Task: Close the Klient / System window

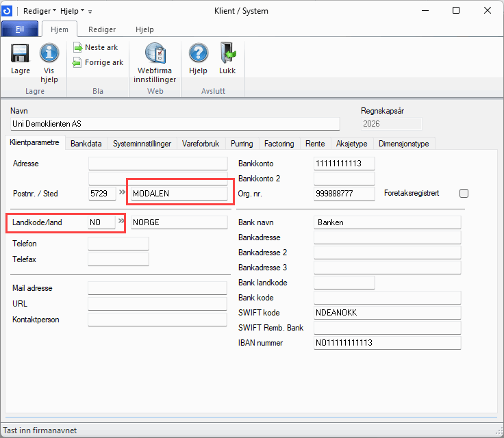Action: pos(488,10)
